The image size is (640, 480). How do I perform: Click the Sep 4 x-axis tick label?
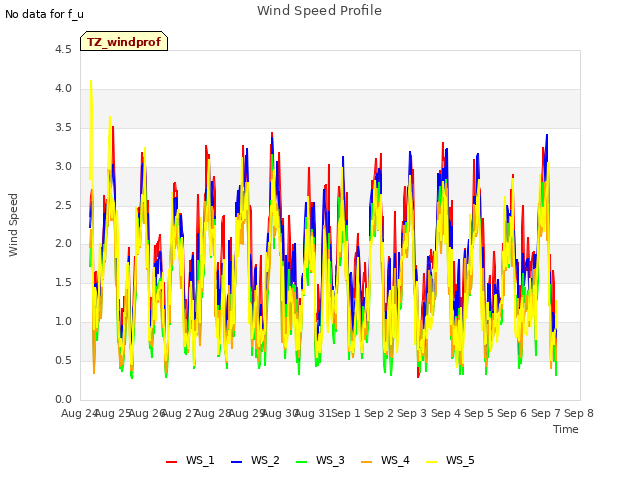point(446,413)
